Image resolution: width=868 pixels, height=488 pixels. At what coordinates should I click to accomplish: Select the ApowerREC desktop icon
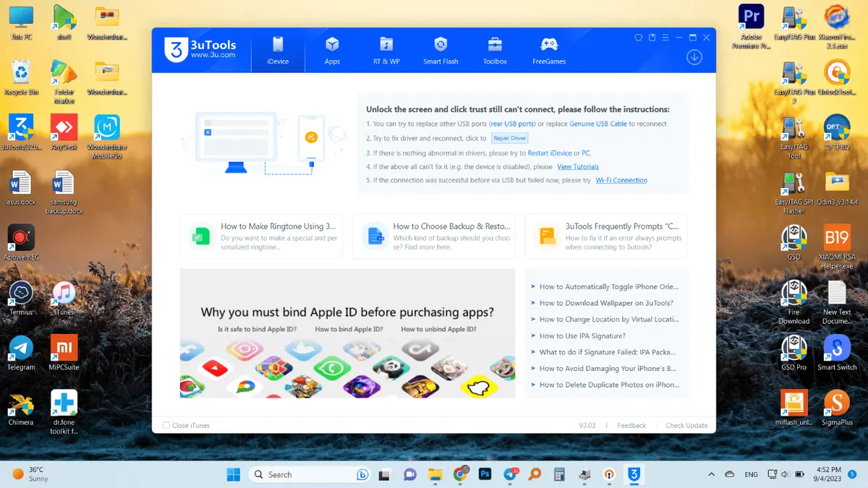click(21, 243)
